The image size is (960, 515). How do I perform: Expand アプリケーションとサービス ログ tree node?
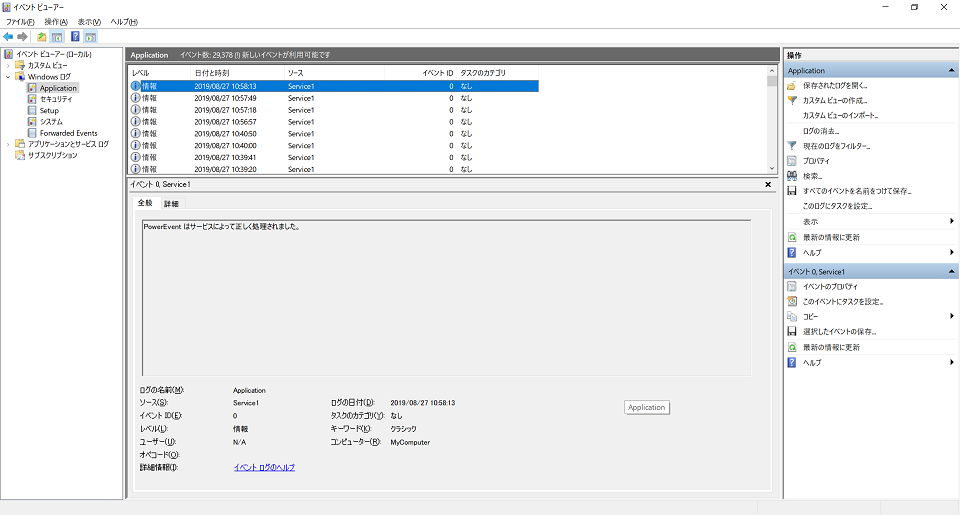click(8, 145)
